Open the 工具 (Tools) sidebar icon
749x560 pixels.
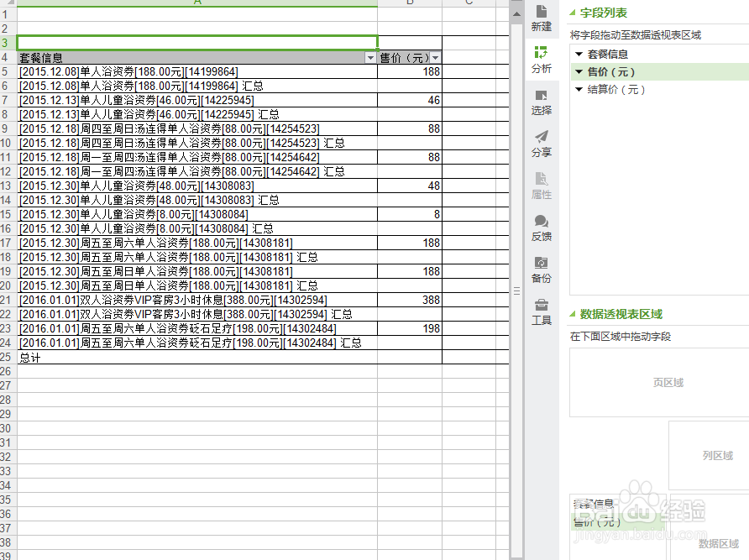tap(542, 312)
